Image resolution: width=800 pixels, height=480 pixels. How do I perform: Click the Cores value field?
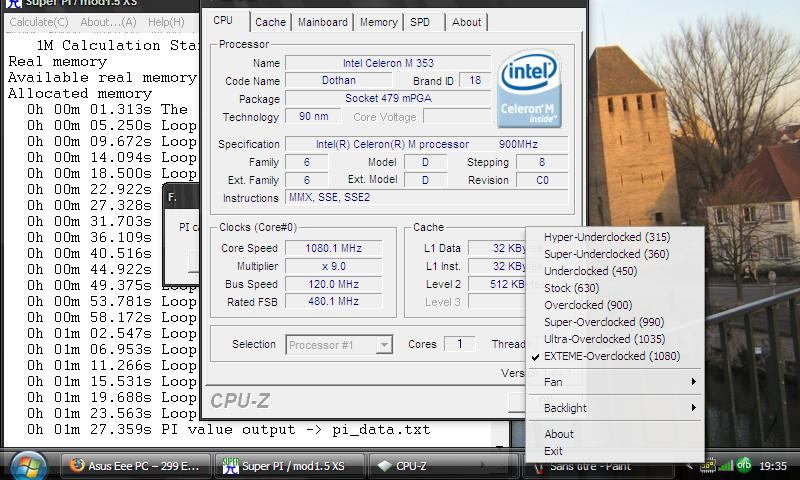click(x=459, y=344)
